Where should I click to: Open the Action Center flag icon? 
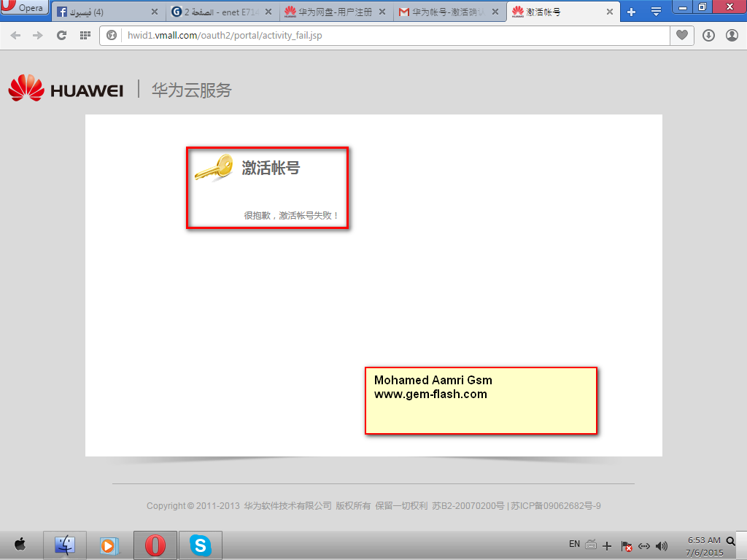click(627, 545)
